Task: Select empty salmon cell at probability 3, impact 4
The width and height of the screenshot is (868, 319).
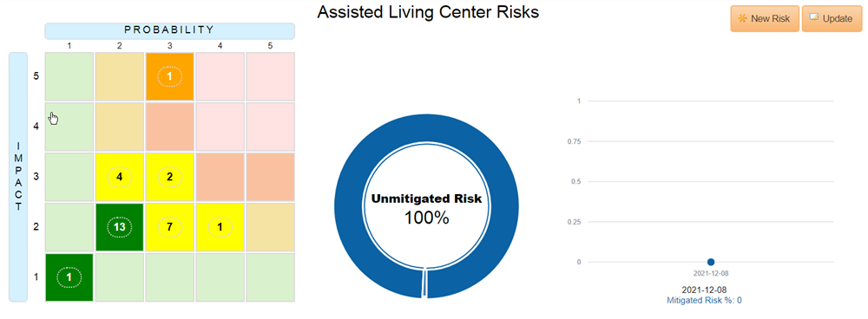Action: 170,127
